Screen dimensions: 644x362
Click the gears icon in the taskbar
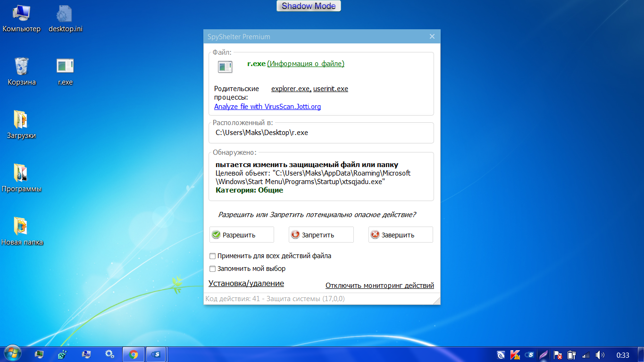(x=110, y=354)
